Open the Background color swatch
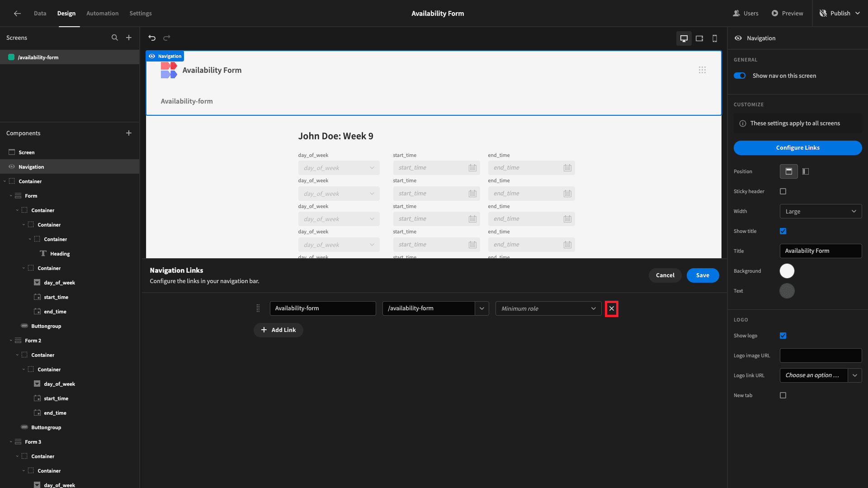The height and width of the screenshot is (488, 868). tap(787, 271)
